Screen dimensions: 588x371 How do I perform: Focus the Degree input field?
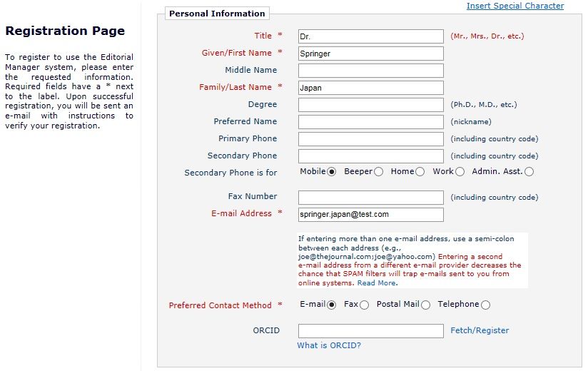click(371, 105)
